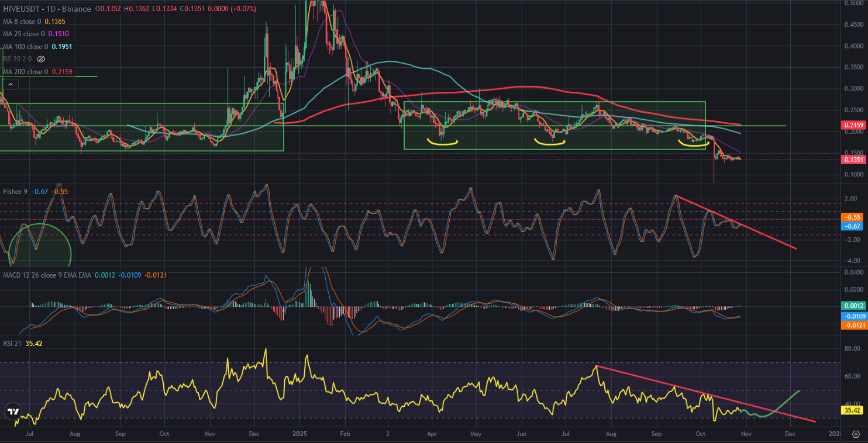Click the 2025 year label on time axis
The width and height of the screenshot is (868, 443).
pyautogui.click(x=299, y=435)
